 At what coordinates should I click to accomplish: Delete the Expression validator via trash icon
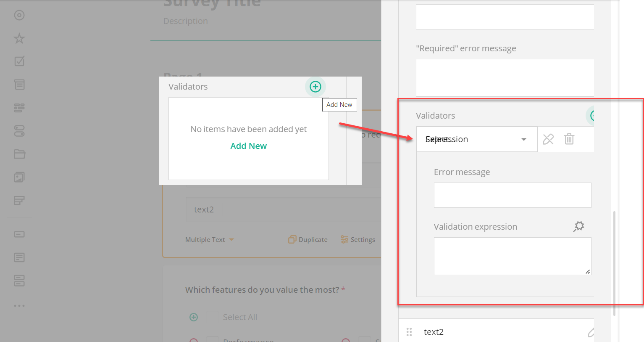569,139
